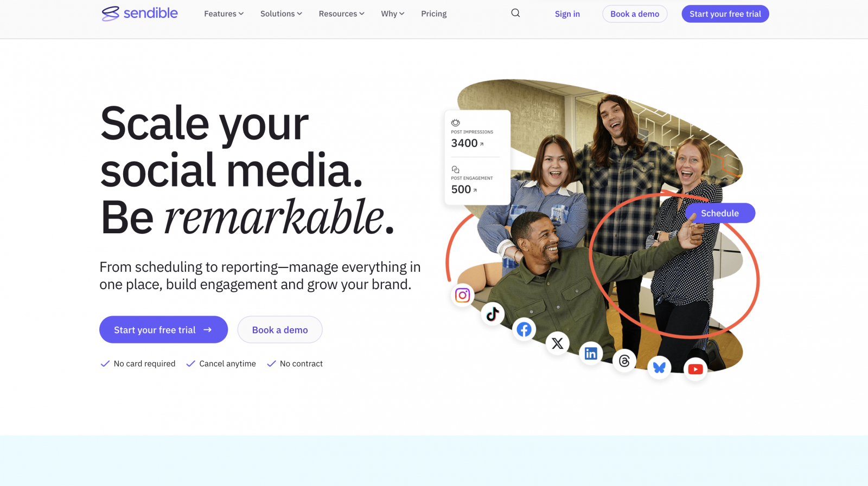
Task: Click the hero Start your free trial button
Action: pyautogui.click(x=163, y=330)
